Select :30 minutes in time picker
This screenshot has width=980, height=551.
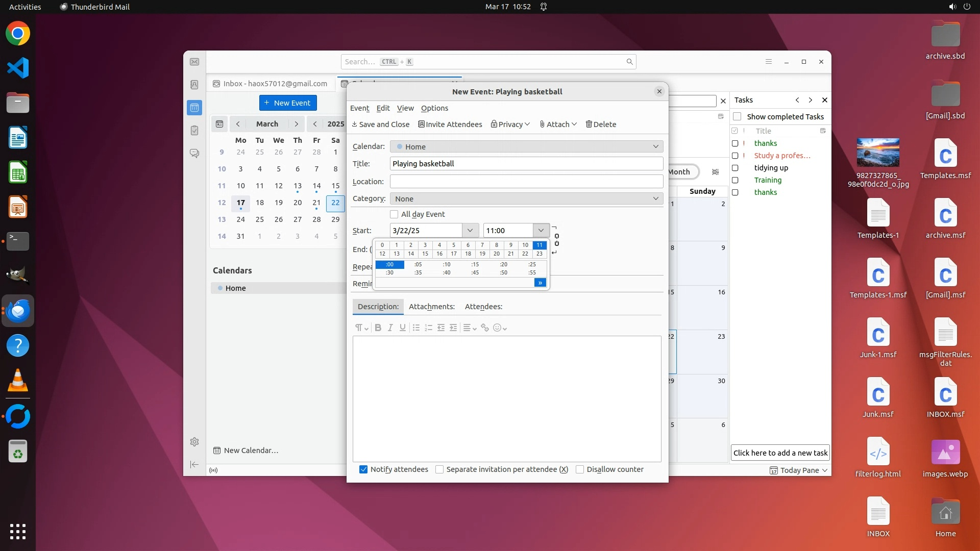click(389, 273)
